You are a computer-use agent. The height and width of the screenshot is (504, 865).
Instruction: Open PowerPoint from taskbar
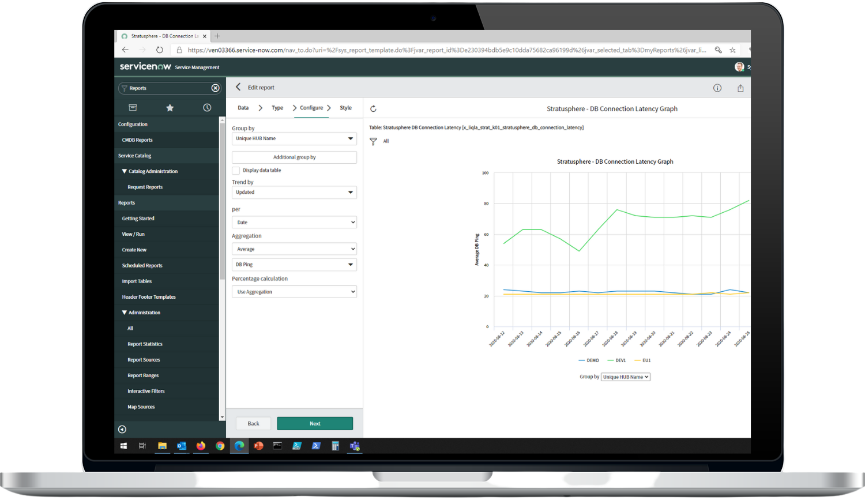[x=258, y=446]
